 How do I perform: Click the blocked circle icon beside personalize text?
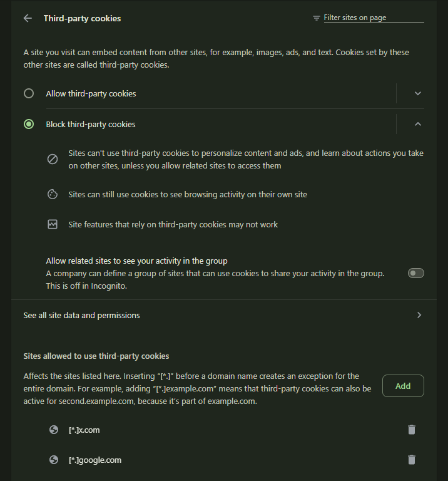pyautogui.click(x=53, y=159)
